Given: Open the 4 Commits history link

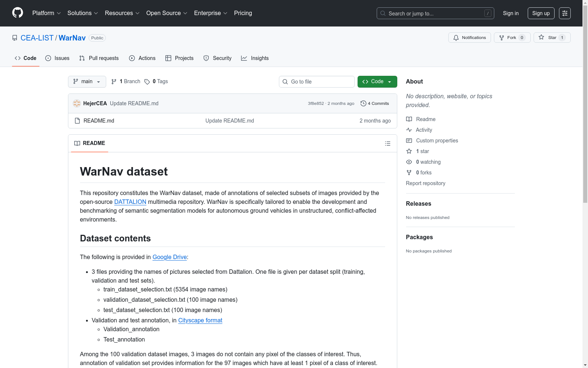Looking at the screenshot, I should (375, 103).
